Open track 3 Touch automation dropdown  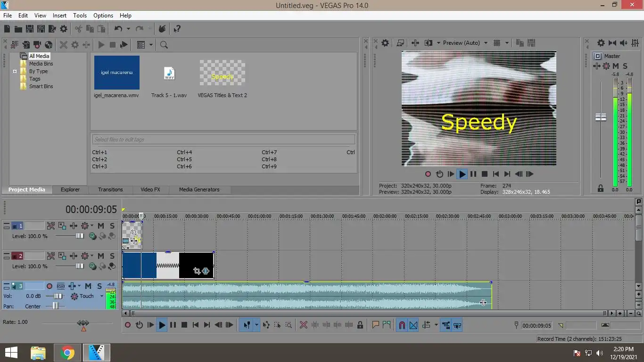pos(101,296)
